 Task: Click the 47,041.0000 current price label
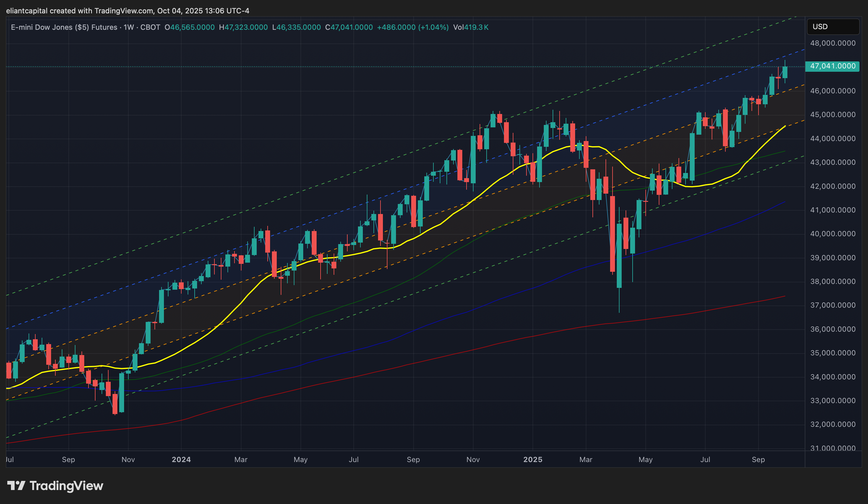pyautogui.click(x=832, y=66)
